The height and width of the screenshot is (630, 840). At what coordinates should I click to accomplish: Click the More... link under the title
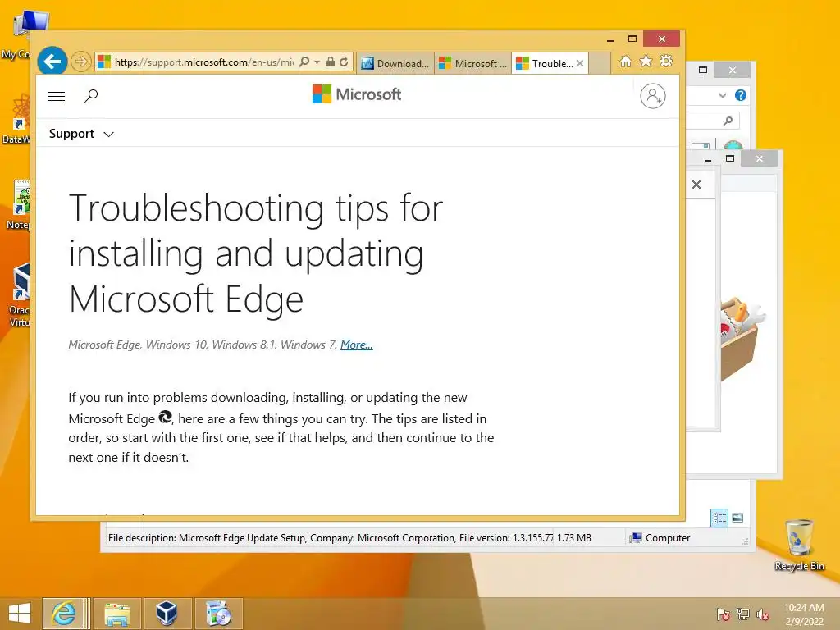coord(356,345)
